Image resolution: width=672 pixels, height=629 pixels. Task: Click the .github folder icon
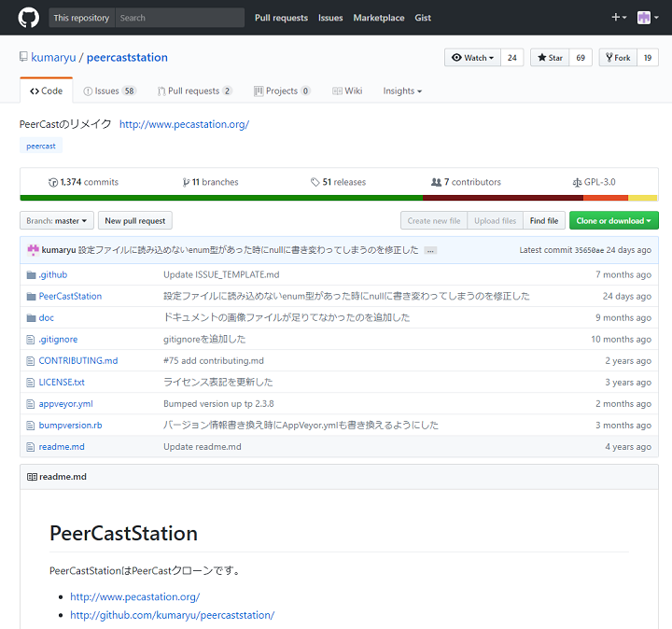click(31, 274)
